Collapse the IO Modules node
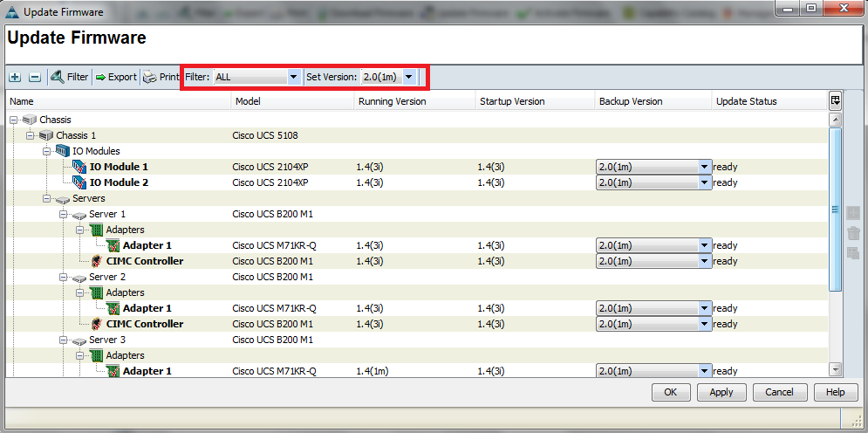This screenshot has height=433, width=868. (x=46, y=151)
